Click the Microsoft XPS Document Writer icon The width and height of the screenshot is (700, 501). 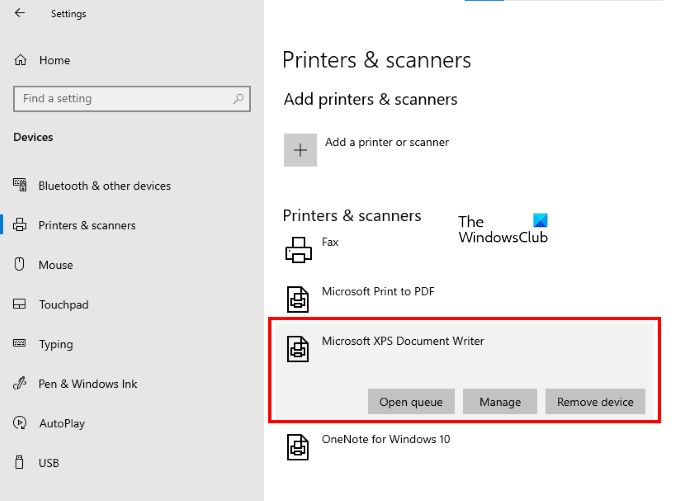click(298, 348)
